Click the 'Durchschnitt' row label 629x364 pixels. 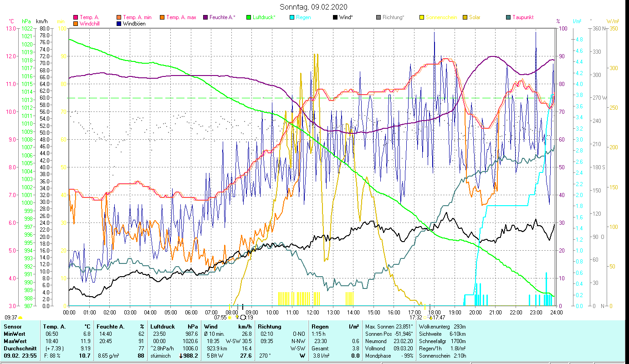coord(19,349)
